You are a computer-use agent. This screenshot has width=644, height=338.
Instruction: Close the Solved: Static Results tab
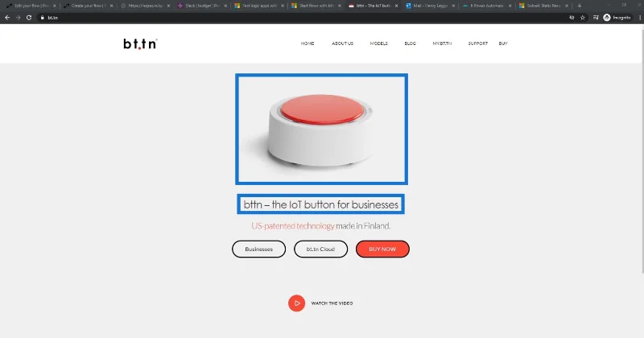coord(567,6)
